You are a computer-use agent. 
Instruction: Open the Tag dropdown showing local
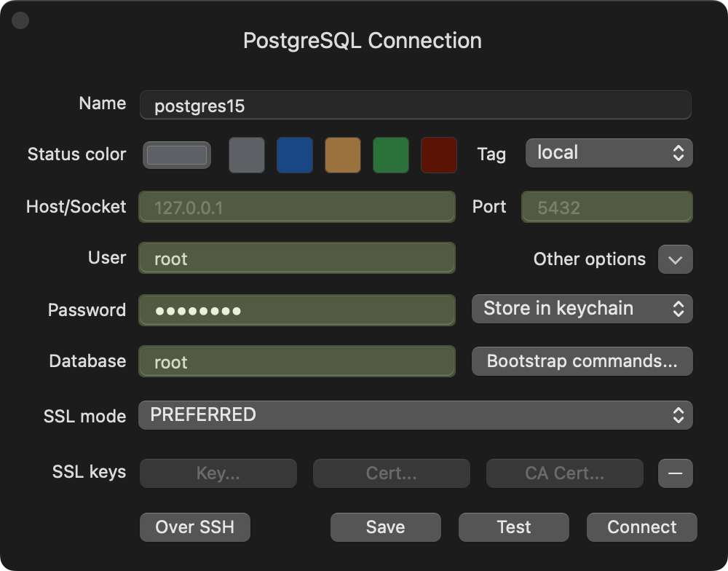(609, 153)
